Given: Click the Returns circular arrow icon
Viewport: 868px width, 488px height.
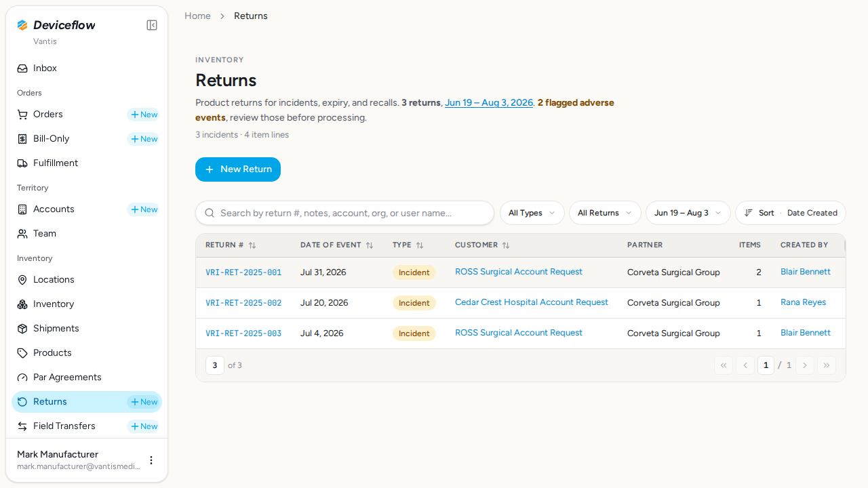Looking at the screenshot, I should coord(22,402).
